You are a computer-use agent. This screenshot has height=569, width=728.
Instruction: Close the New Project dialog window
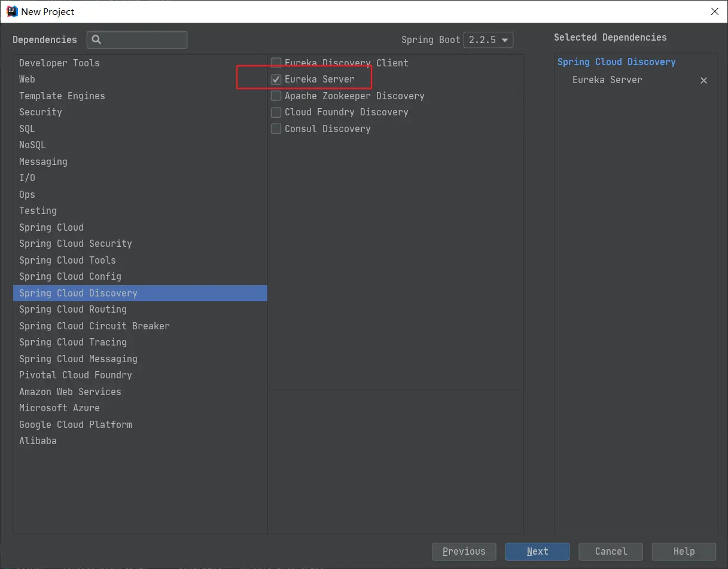pyautogui.click(x=714, y=11)
